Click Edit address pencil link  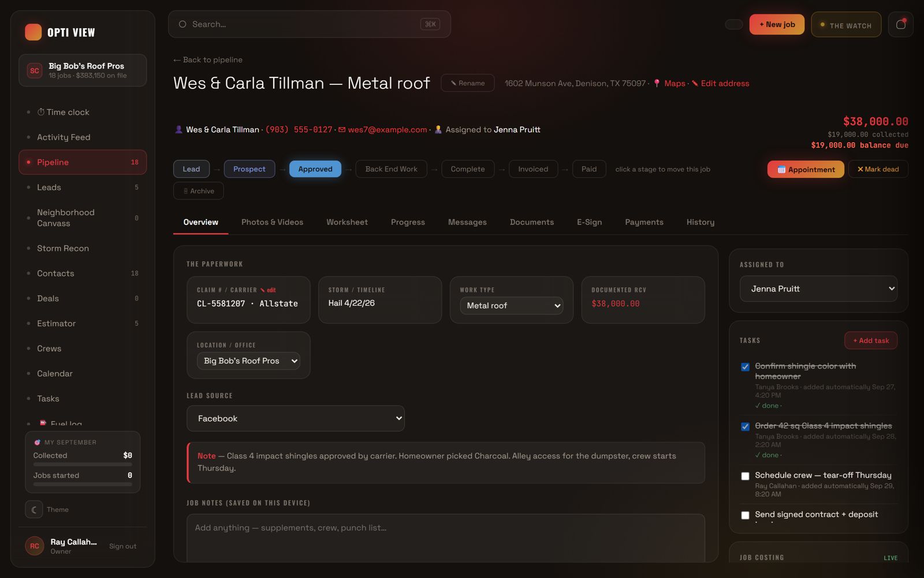point(720,83)
